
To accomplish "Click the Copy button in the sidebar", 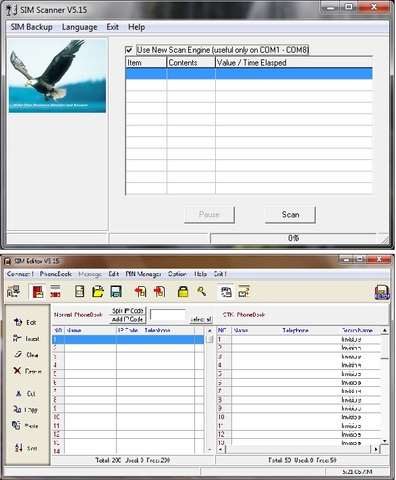I will [x=25, y=410].
